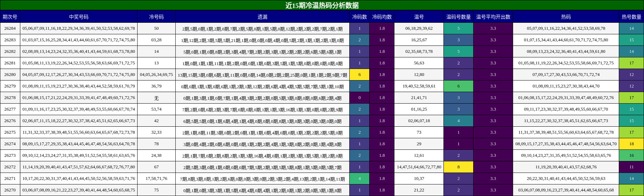
Task: Click warm number 29 in row 26274
Action: (419, 144)
